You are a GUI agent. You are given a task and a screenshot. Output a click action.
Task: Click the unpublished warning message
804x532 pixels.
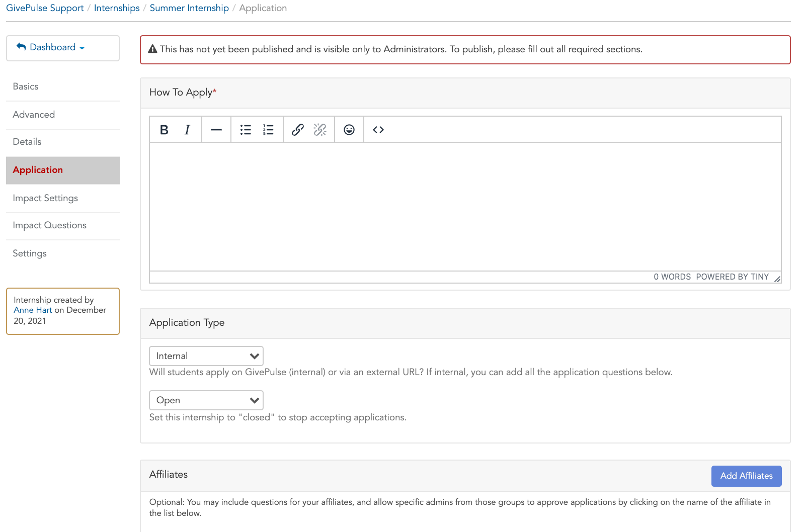465,50
